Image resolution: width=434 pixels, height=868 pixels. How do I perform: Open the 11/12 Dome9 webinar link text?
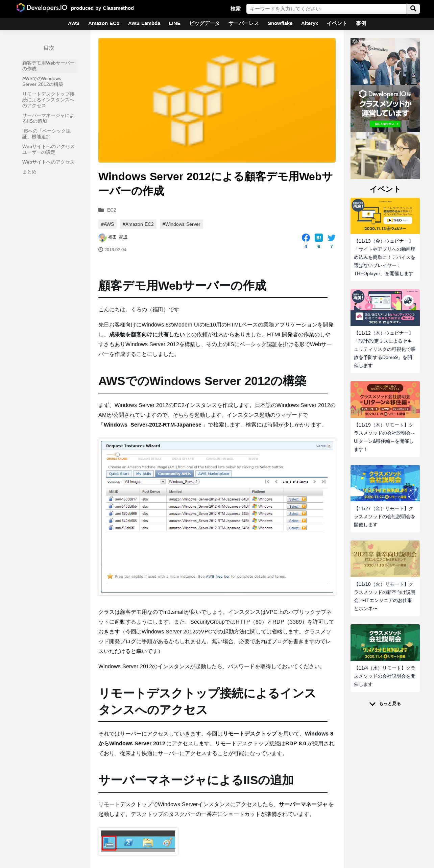tap(385, 349)
